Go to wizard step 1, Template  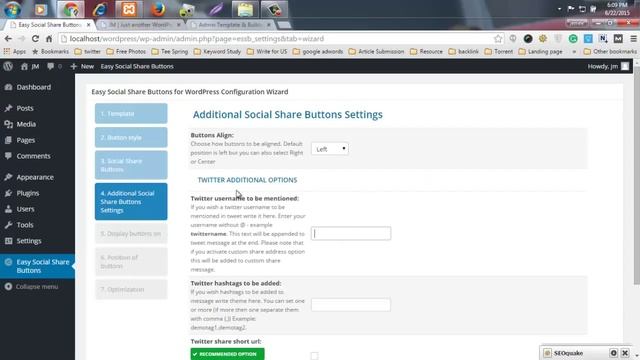click(x=131, y=113)
